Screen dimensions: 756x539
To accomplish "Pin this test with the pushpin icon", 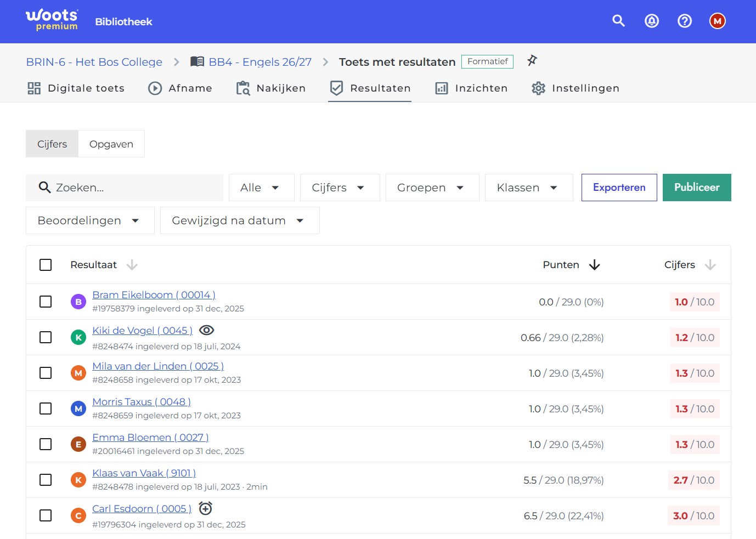I will pyautogui.click(x=532, y=60).
